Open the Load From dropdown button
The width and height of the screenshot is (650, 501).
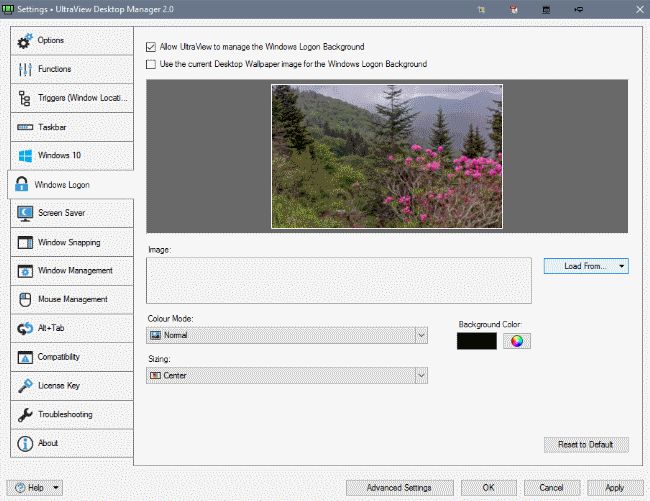click(586, 266)
